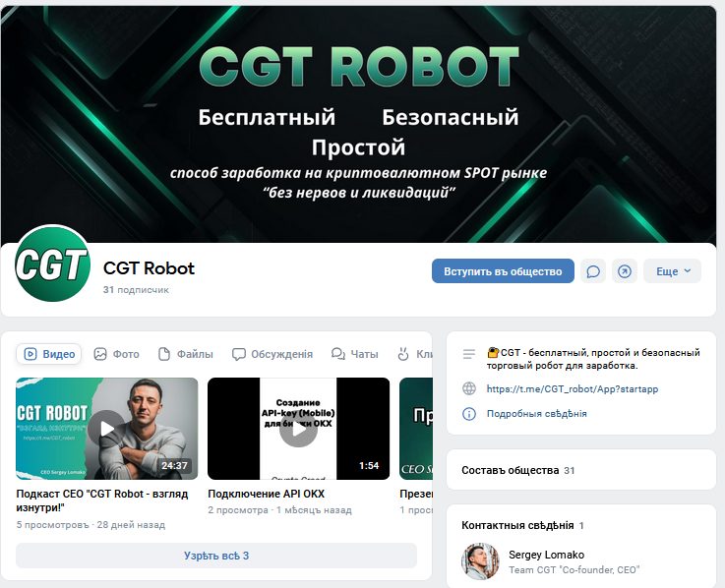This screenshot has width=725, height=588.
Task: Open Подробныя свѣдѣнія link
Action: pyautogui.click(x=537, y=414)
